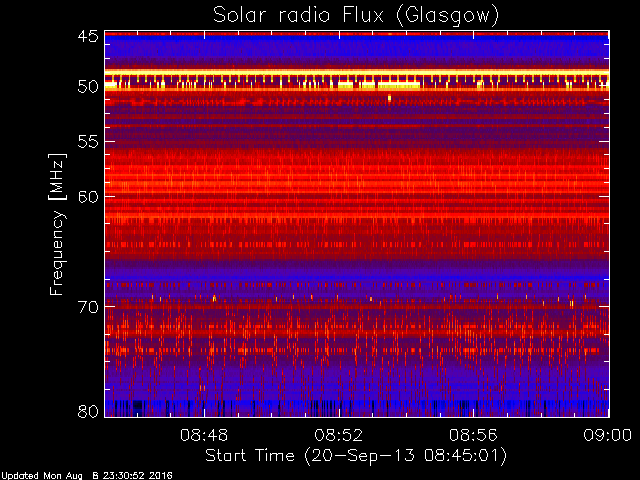Click the 08:56 time axis label
Image resolution: width=640 pixels, height=480 pixels.
pos(473,435)
